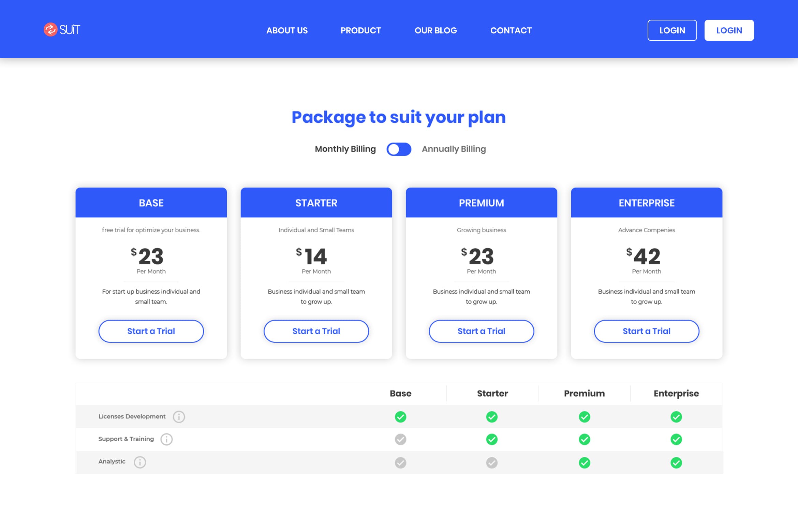Screen dimensions: 798x532
Task: Open OUR BLOG
Action: pos(435,30)
